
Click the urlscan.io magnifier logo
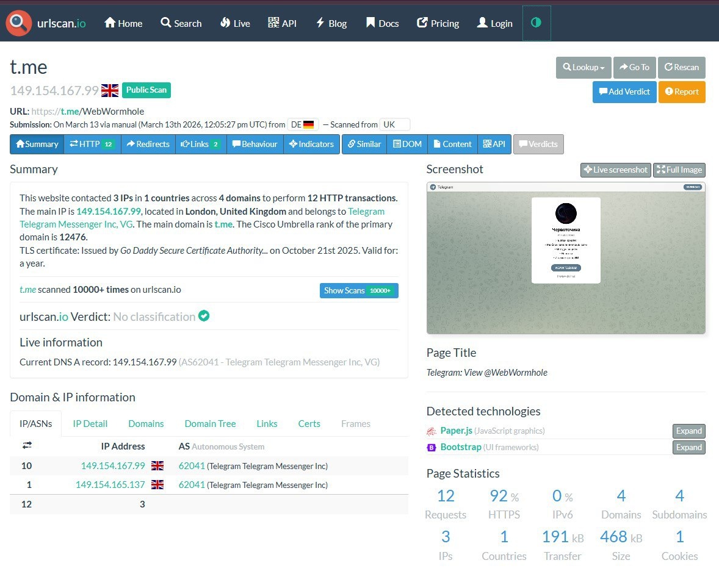point(18,23)
